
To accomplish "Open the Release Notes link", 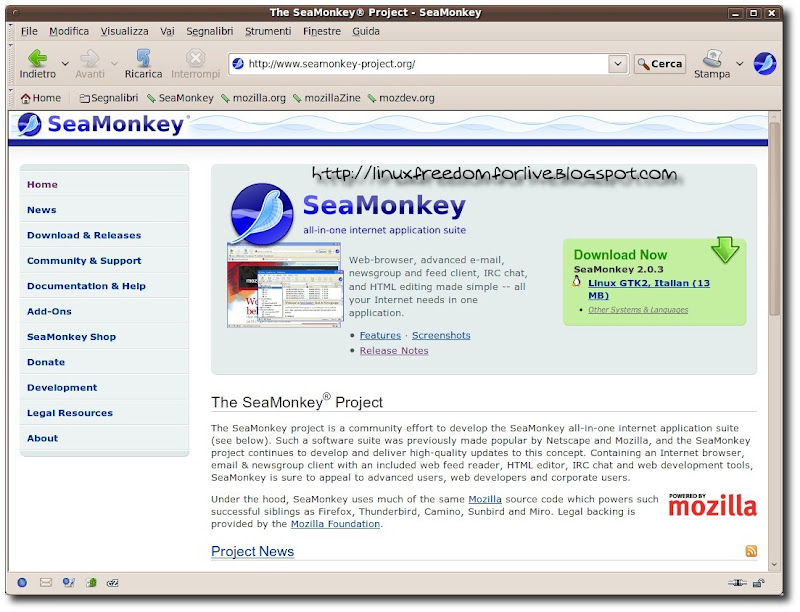I will pos(394,350).
